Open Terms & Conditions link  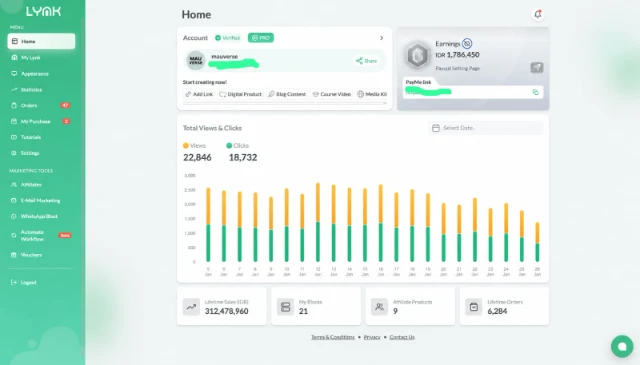pyautogui.click(x=333, y=337)
